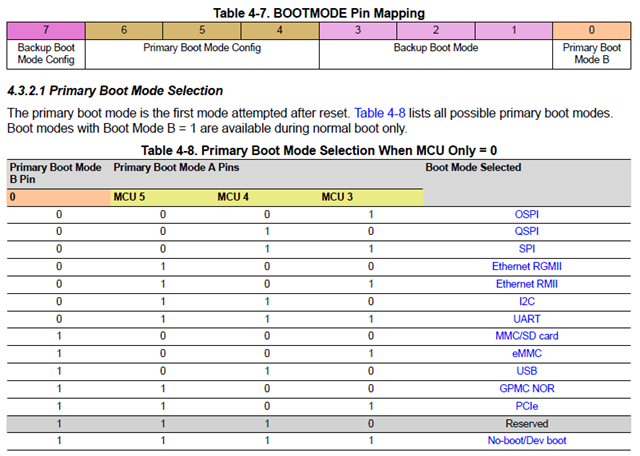Click the MCU 5 column header
Viewport: 640px width, 456px height.
(130, 197)
